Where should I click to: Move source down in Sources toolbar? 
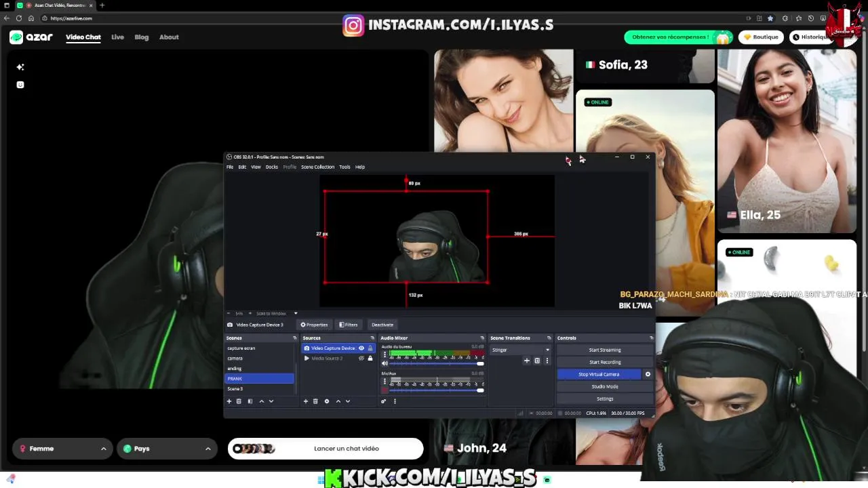[348, 401]
